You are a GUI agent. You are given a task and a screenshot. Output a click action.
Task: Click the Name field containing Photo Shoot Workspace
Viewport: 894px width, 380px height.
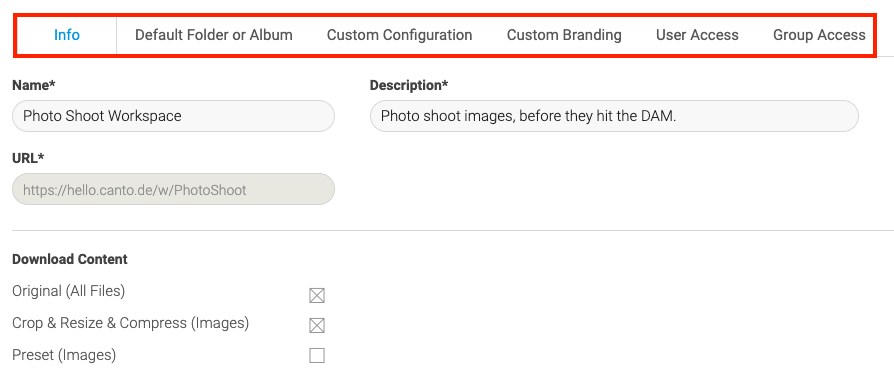pos(173,116)
